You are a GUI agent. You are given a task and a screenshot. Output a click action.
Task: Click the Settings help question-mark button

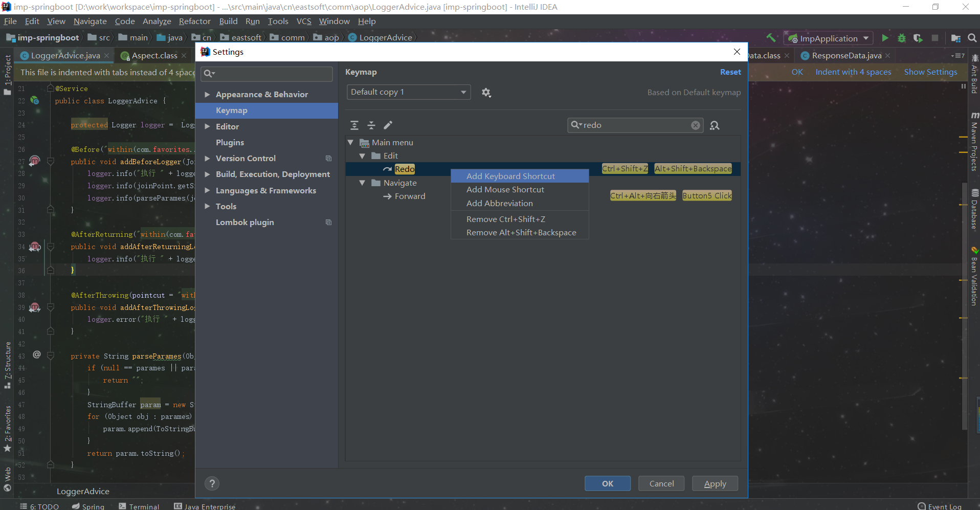(x=212, y=483)
